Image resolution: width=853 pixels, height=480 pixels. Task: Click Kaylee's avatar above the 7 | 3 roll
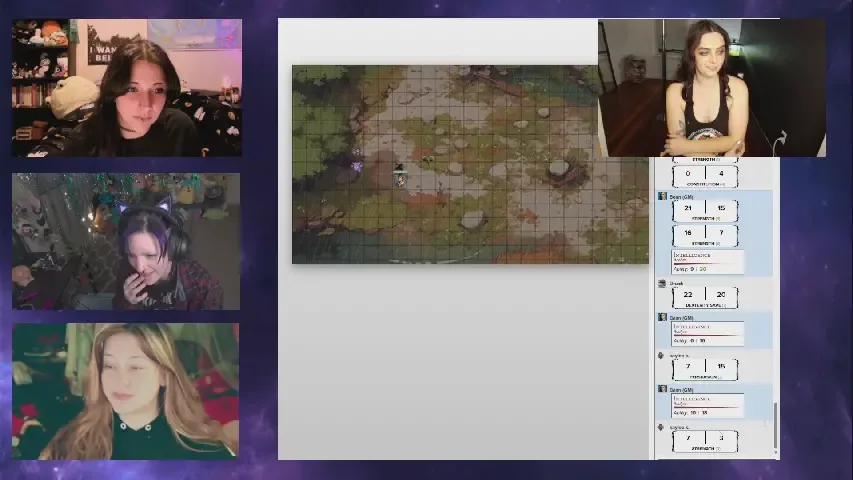point(662,428)
